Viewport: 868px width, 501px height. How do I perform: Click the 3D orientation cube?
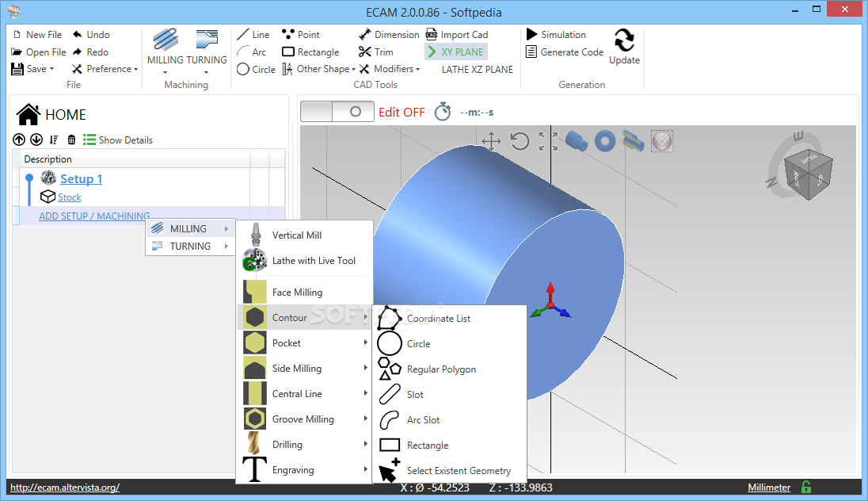coord(809,174)
